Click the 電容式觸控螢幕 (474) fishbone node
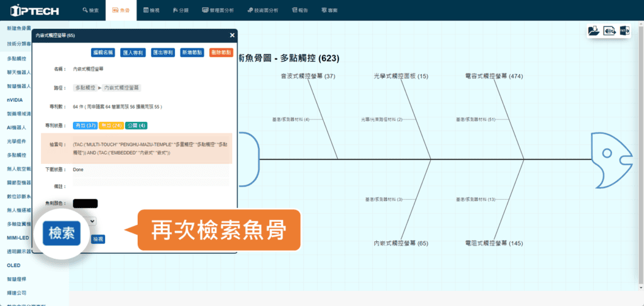This screenshot has width=644, height=306. [494, 77]
